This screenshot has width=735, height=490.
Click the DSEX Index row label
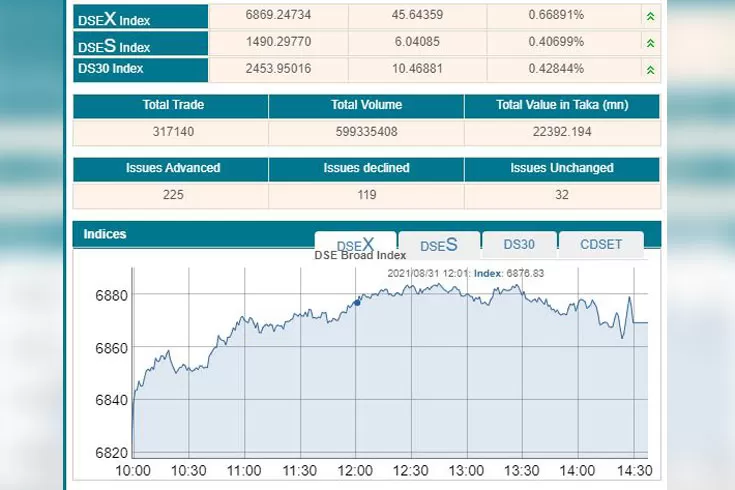point(140,17)
